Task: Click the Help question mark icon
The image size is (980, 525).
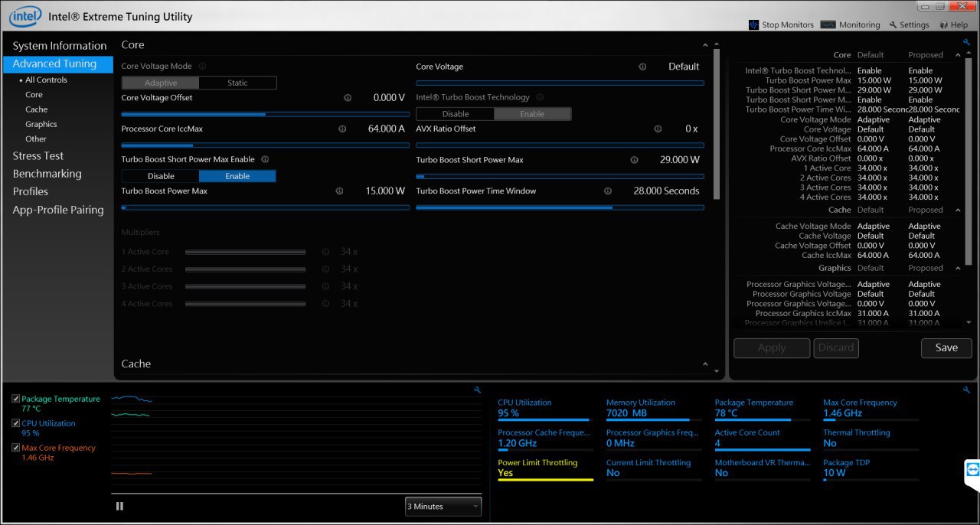Action: coord(943,24)
